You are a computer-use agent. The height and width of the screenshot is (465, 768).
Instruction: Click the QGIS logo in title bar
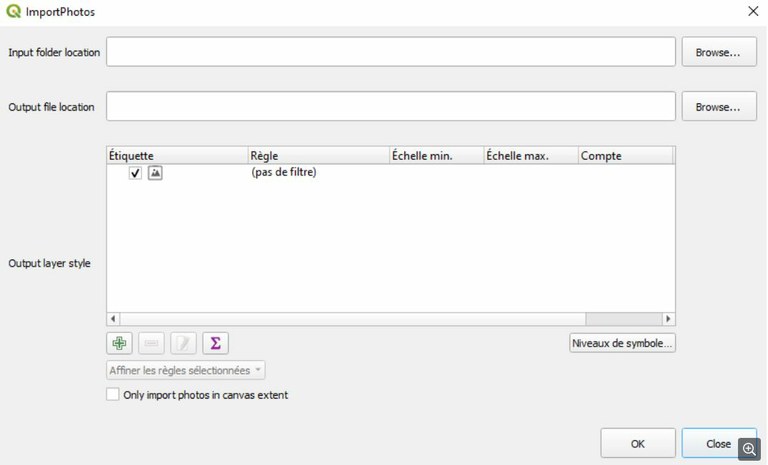(x=13, y=11)
